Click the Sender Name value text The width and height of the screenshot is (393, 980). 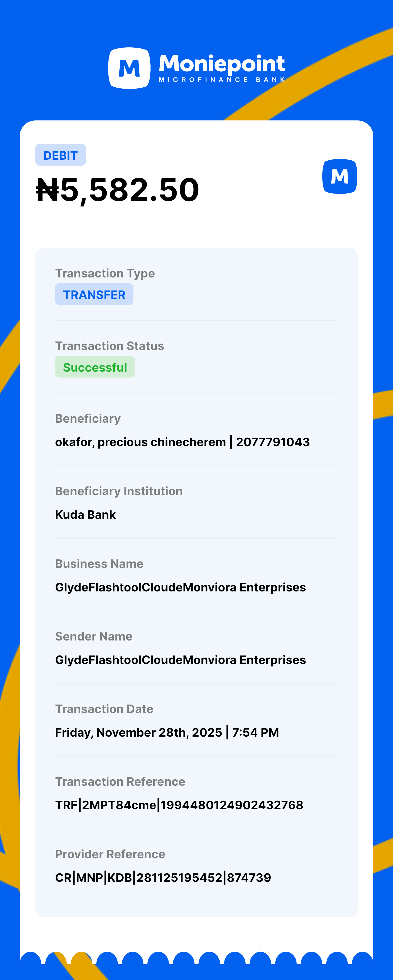(x=180, y=660)
